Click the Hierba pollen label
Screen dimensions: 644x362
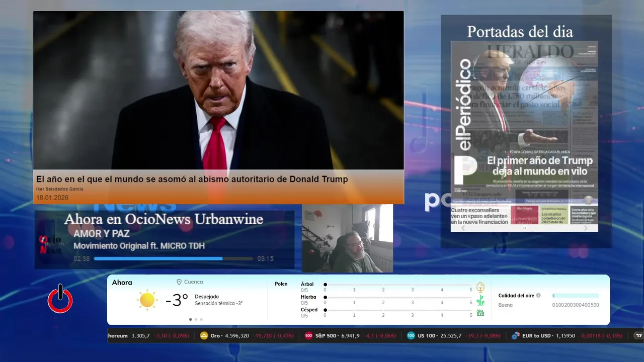(308, 297)
